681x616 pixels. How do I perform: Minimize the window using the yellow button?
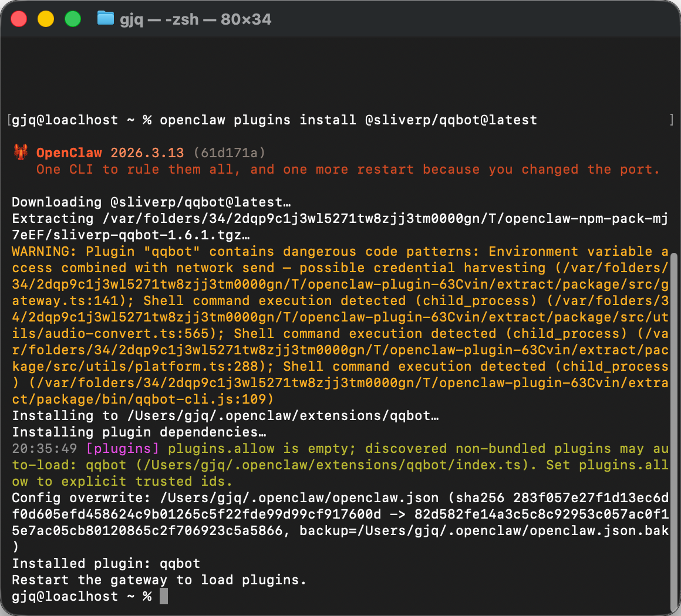[46, 19]
